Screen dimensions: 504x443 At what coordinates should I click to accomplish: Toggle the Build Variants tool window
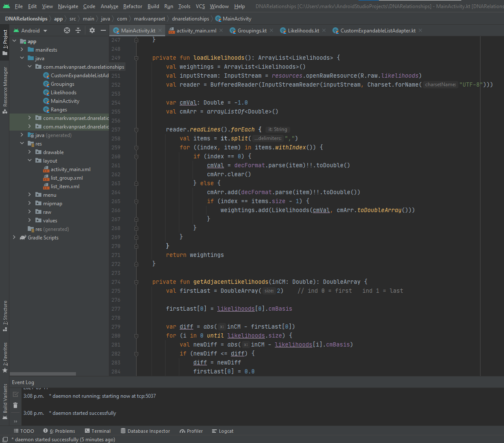pyautogui.click(x=5, y=401)
